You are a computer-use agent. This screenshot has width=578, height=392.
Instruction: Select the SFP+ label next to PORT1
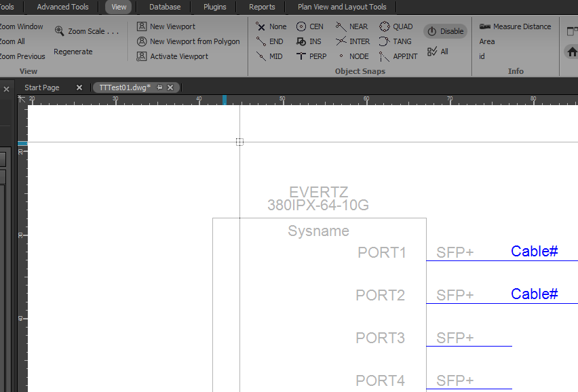point(455,253)
